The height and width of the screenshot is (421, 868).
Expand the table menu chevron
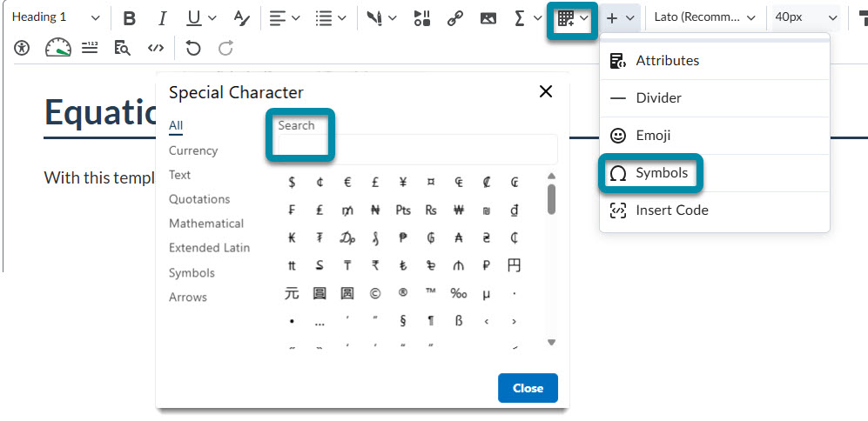tap(584, 18)
